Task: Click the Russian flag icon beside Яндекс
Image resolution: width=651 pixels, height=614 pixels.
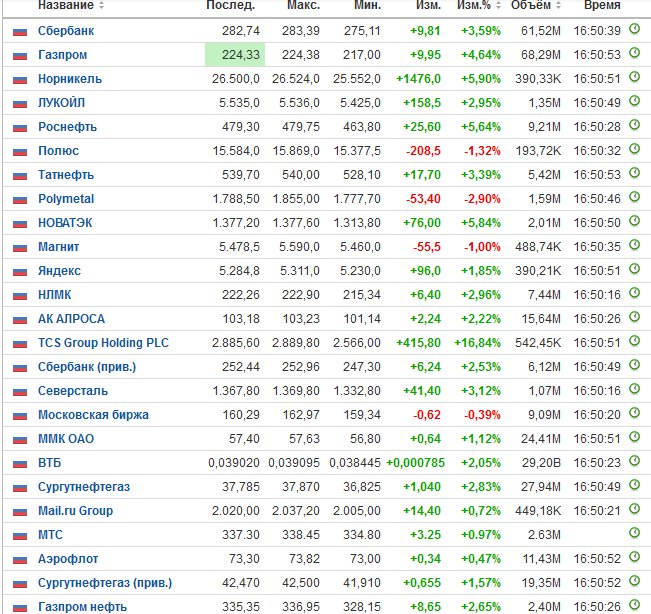Action: [x=20, y=272]
